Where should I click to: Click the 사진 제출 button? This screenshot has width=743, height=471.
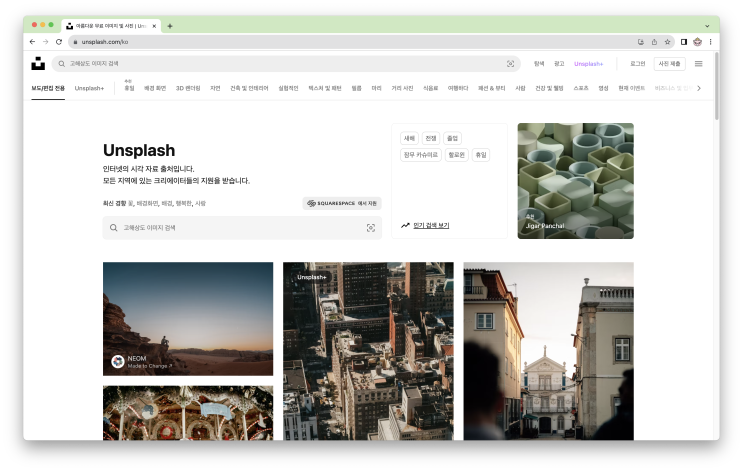(670, 63)
